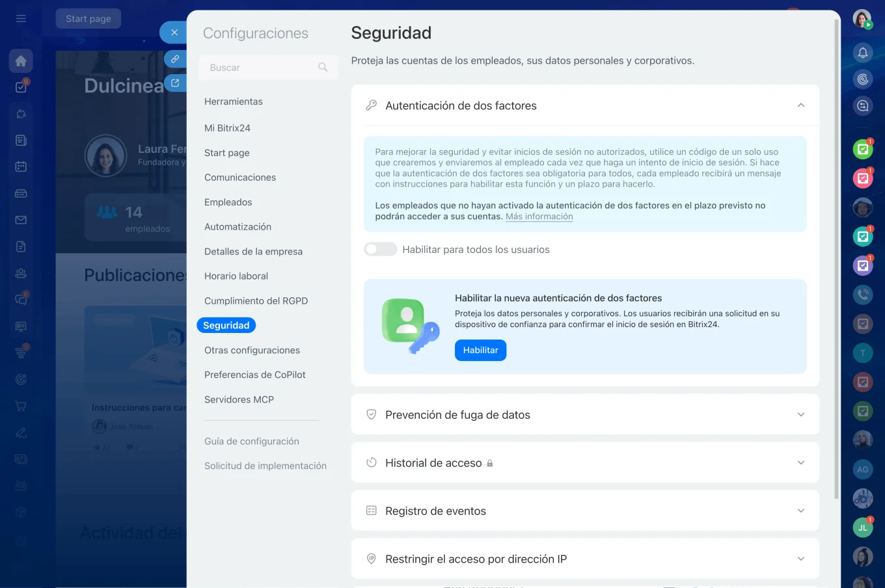Open the calendar icon in left sidebar
Image resolution: width=885 pixels, height=588 pixels.
21,167
